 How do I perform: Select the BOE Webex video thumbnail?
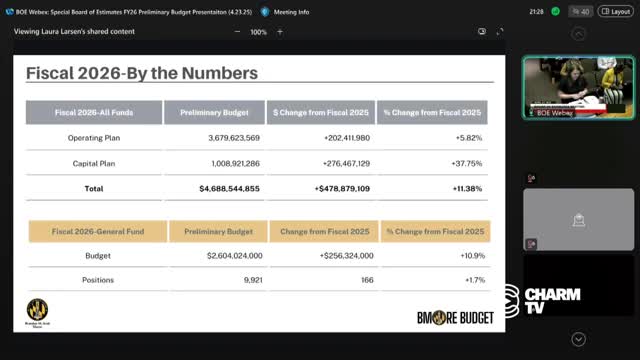point(578,88)
